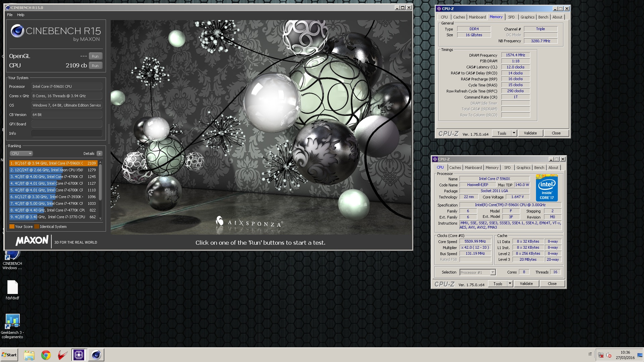Open the Processor #1 selection dropdown

pyautogui.click(x=478, y=273)
